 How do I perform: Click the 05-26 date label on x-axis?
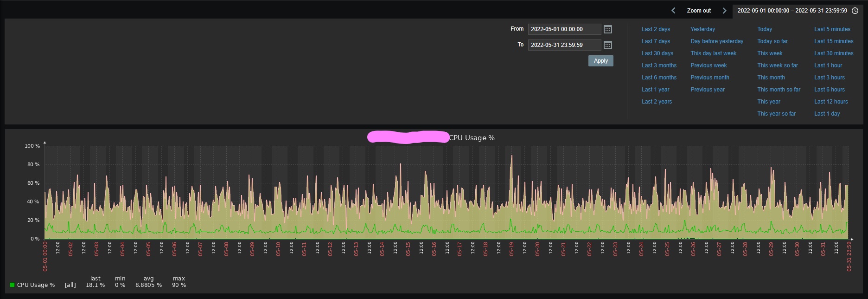[x=693, y=249]
